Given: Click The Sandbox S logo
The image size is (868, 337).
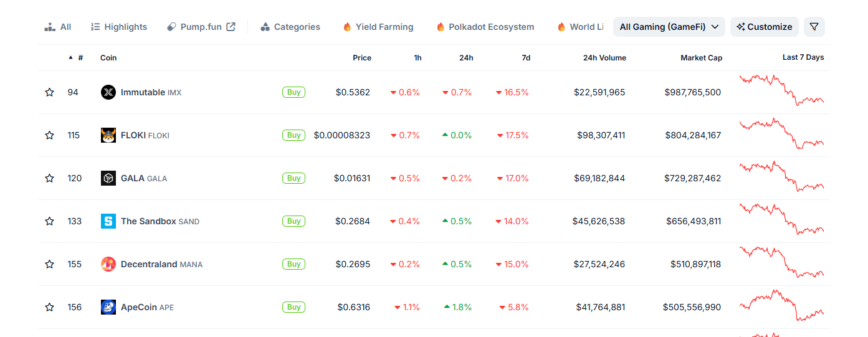Looking at the screenshot, I should (x=108, y=221).
